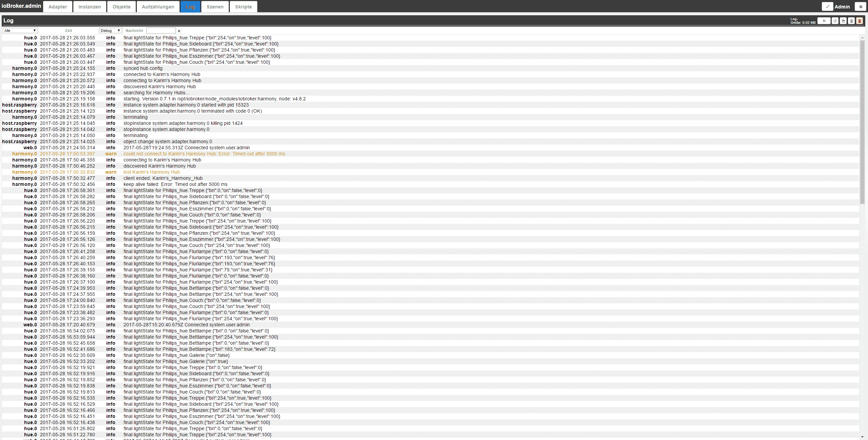Click the pencil edit icon beside Admin
868x440 pixels.
[x=827, y=6]
